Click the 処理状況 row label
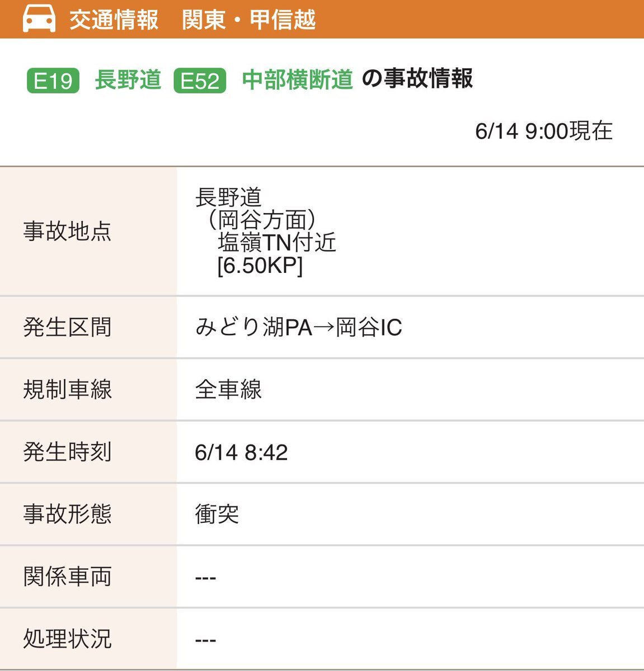This screenshot has width=644, height=671. [x=67, y=639]
